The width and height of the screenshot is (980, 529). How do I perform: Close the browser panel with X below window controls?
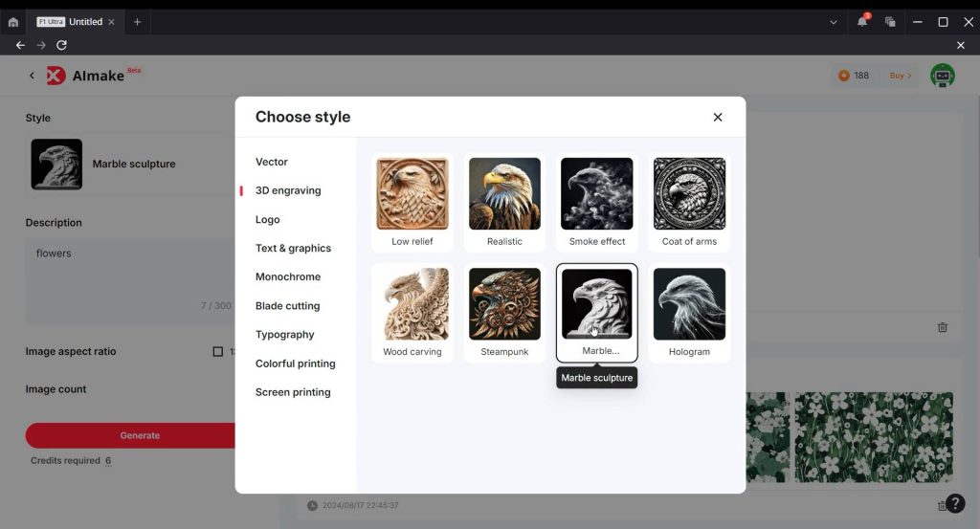pyautogui.click(x=961, y=45)
